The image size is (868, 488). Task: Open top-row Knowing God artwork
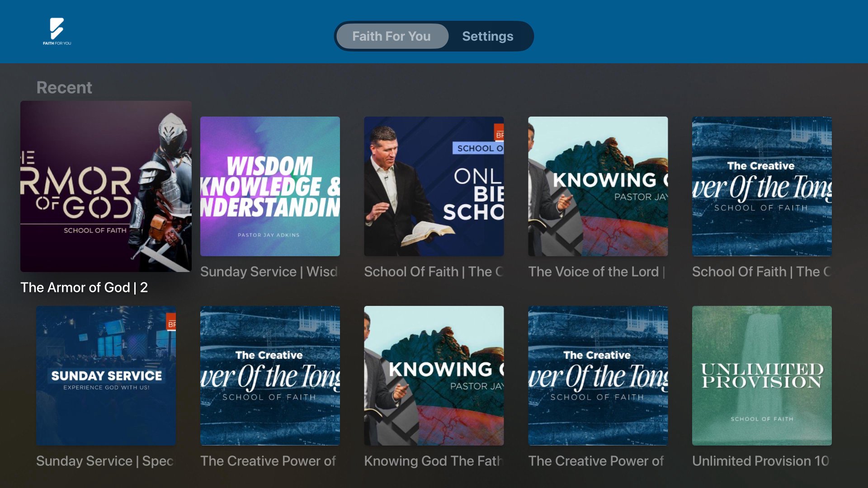click(598, 186)
